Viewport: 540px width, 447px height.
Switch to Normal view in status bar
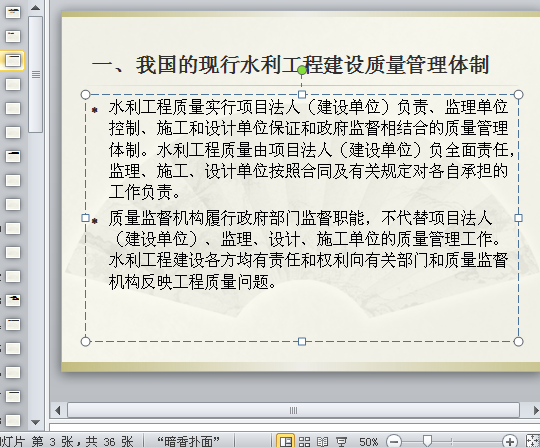pos(285,441)
